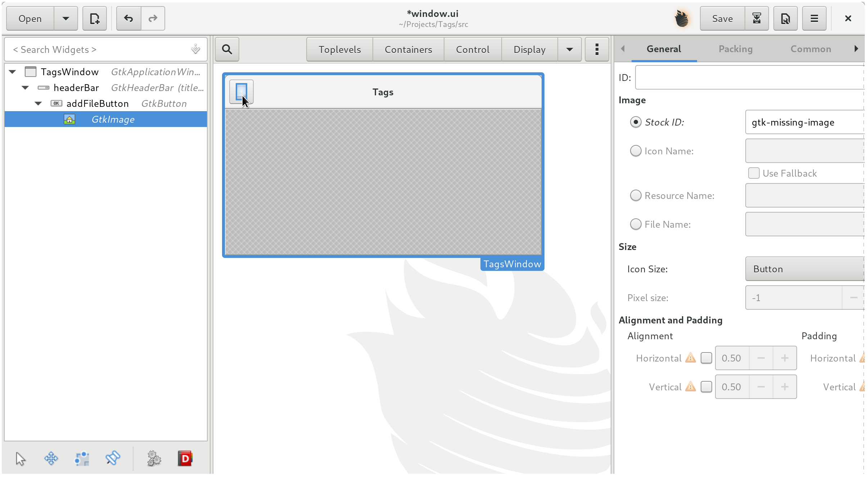Open the Control widget group
Viewport: 868px width, 477px height.
(x=473, y=49)
